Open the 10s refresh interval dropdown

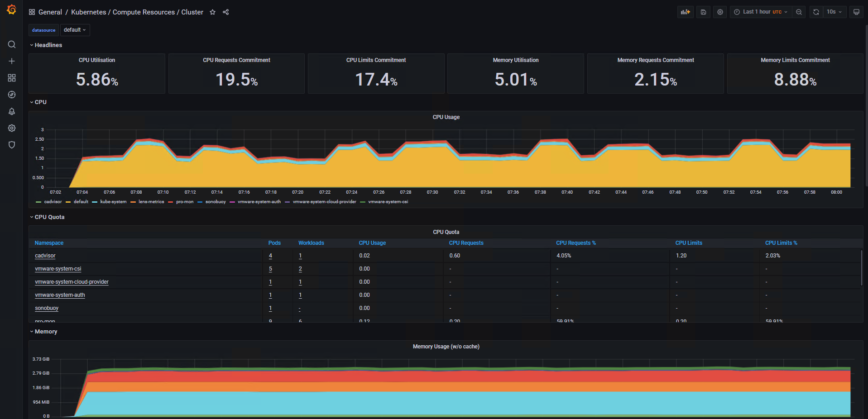[834, 12]
